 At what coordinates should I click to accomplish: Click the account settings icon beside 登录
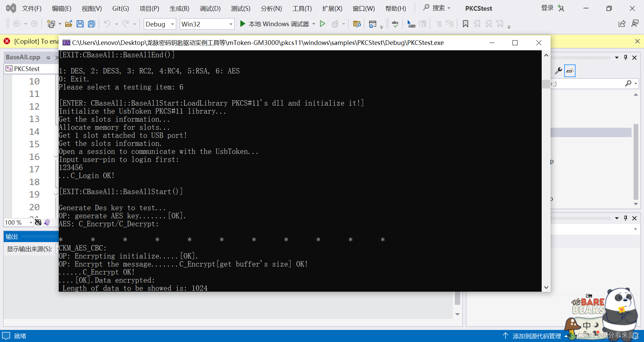[561, 8]
